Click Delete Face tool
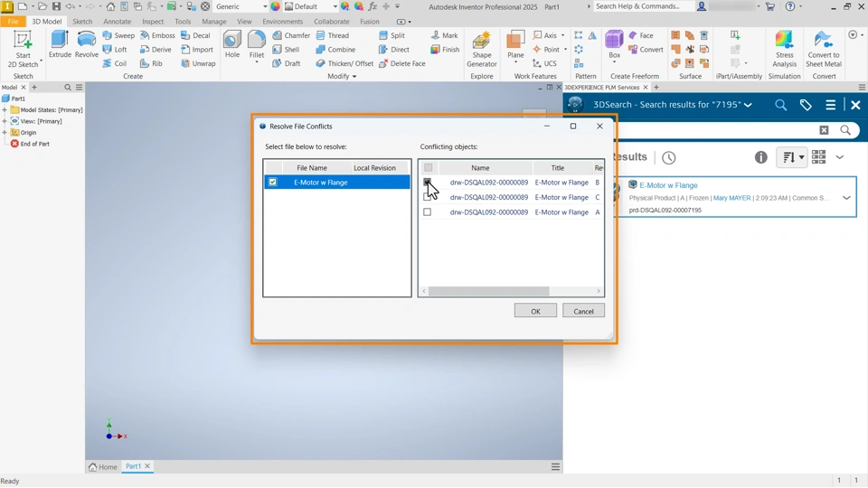The height and width of the screenshot is (488, 868). (x=401, y=63)
